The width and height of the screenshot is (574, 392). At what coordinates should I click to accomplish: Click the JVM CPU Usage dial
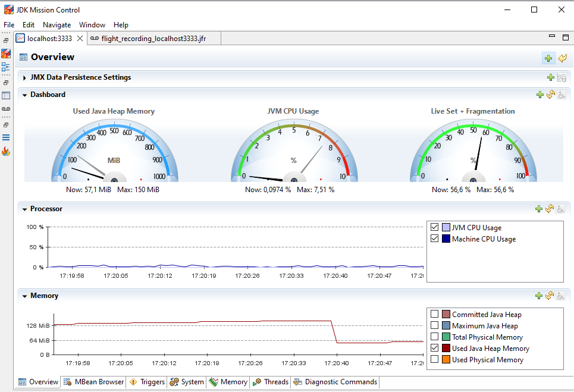tap(294, 152)
